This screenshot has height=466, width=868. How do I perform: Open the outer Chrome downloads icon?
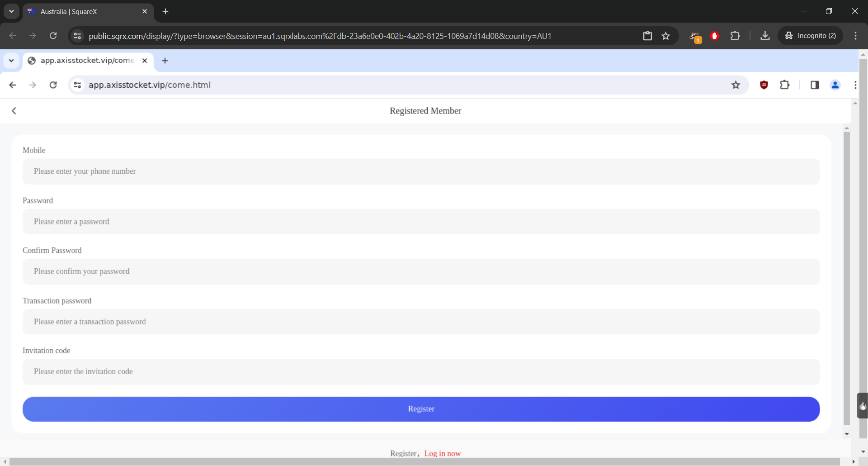(x=765, y=36)
